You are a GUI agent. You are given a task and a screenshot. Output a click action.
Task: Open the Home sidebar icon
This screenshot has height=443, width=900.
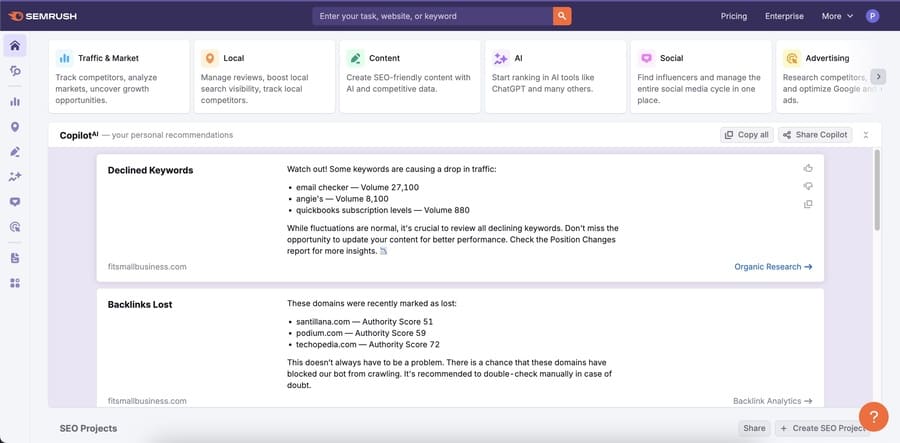(15, 45)
